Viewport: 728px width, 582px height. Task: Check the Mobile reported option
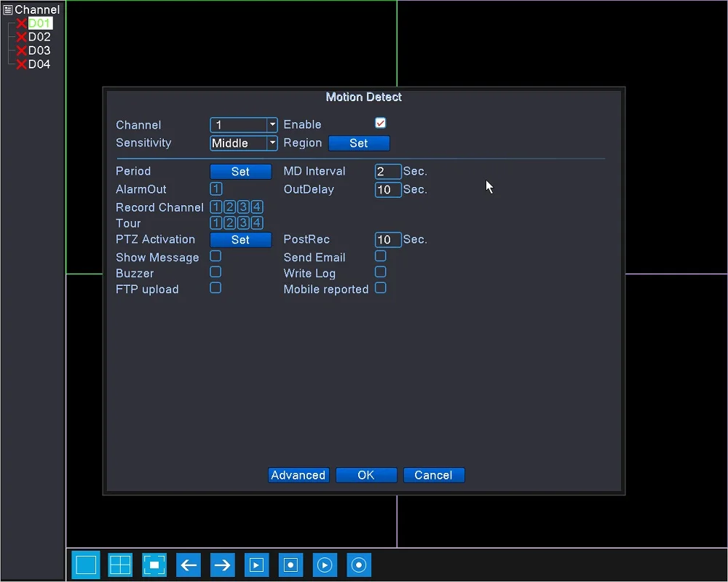click(380, 288)
